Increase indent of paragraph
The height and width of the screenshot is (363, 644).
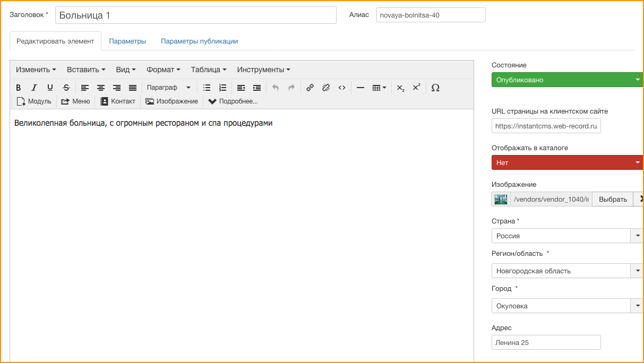pos(257,88)
